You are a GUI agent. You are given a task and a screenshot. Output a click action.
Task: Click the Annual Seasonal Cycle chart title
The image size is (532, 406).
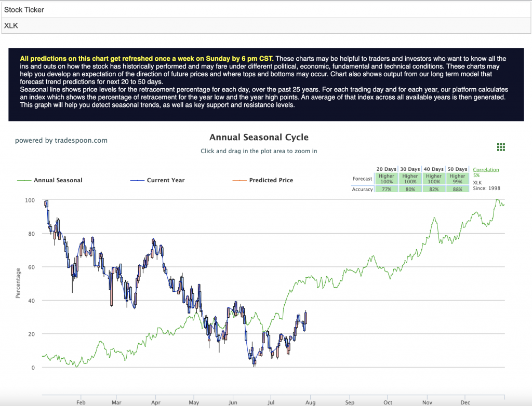click(x=259, y=138)
